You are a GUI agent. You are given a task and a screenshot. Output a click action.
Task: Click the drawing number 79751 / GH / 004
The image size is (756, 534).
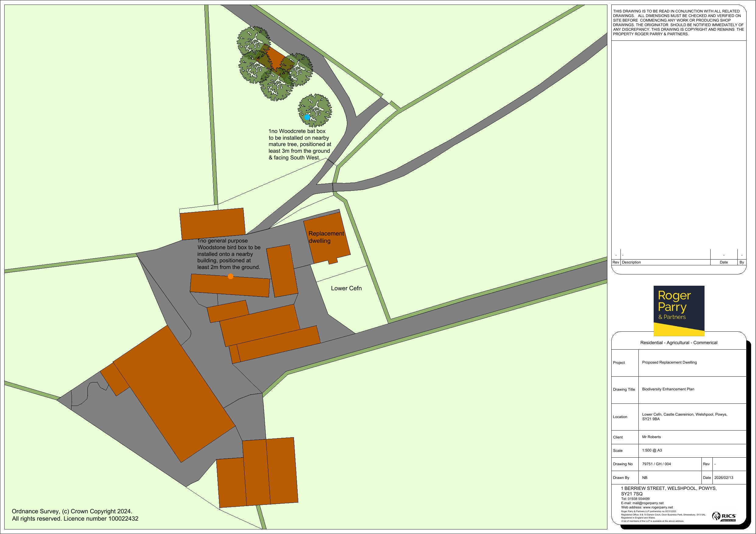pyautogui.click(x=656, y=464)
